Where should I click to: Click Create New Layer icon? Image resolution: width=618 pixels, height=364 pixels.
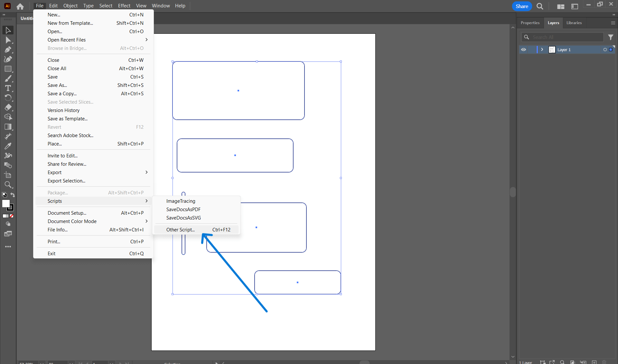594,362
